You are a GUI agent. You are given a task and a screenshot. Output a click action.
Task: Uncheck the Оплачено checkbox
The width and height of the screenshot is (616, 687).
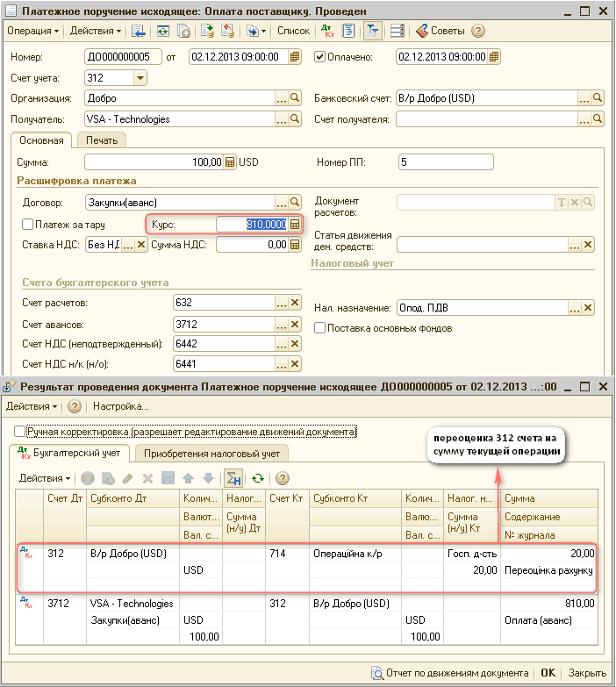(x=320, y=57)
